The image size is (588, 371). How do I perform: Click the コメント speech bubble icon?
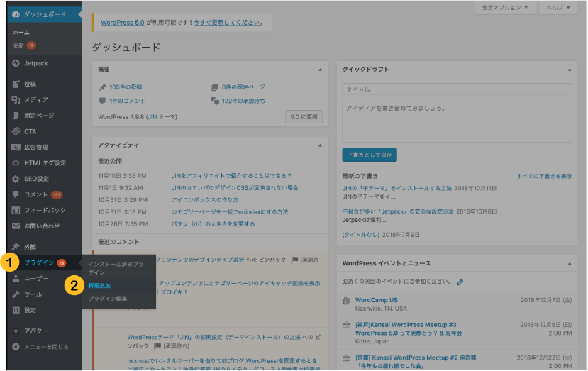pyautogui.click(x=16, y=194)
